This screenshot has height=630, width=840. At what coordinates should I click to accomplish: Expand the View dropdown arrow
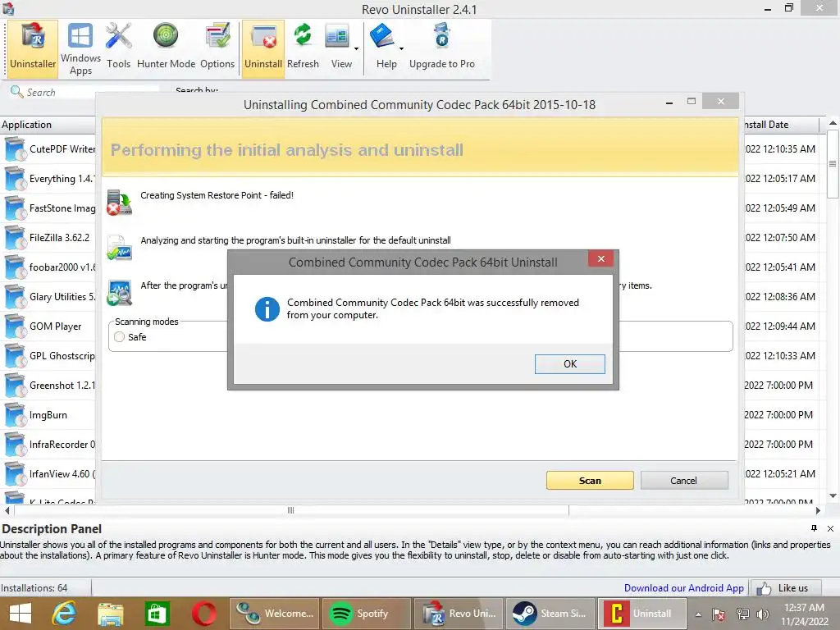tap(356, 48)
